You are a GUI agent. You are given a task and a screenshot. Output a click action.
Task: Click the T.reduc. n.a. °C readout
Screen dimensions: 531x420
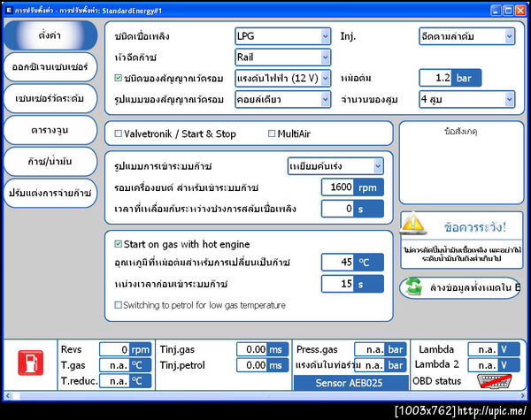point(126,381)
